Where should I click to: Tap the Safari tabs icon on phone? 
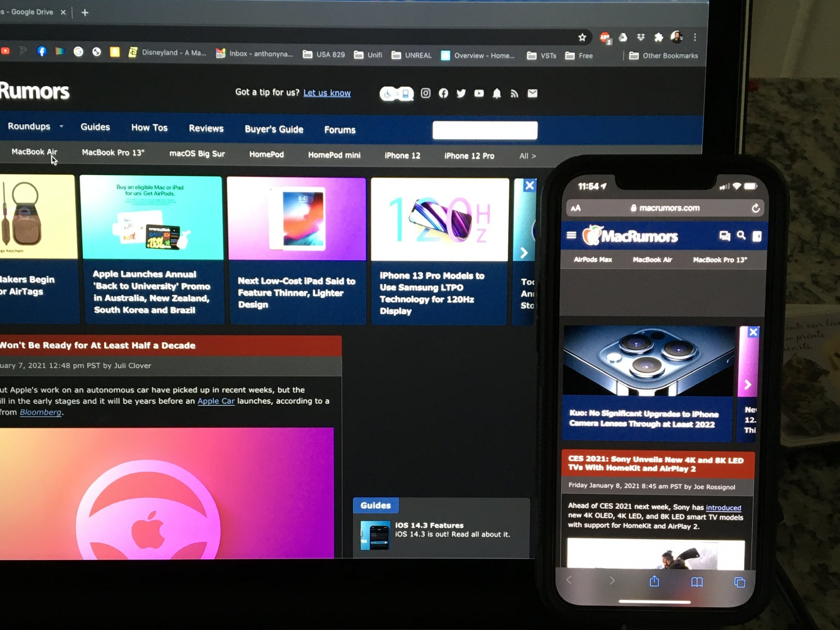tap(740, 582)
